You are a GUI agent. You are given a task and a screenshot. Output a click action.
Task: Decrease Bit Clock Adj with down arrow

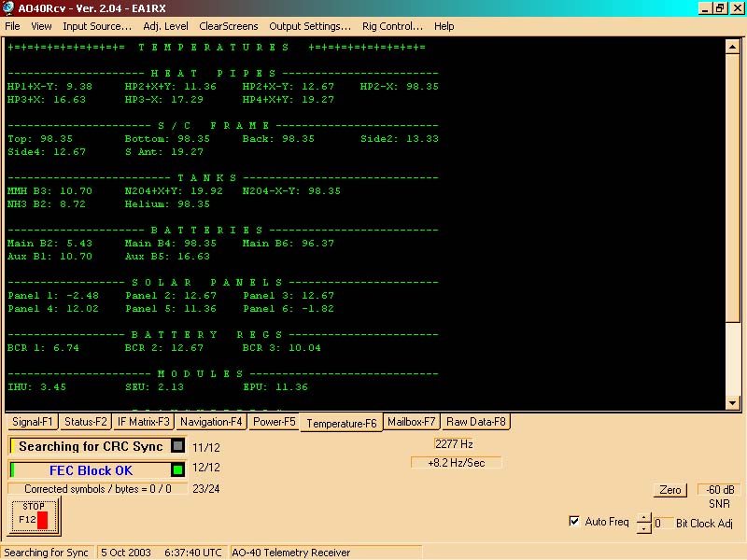coord(644,528)
